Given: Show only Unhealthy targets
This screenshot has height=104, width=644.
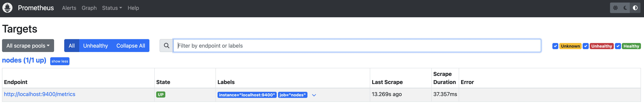Looking at the screenshot, I should click(96, 46).
